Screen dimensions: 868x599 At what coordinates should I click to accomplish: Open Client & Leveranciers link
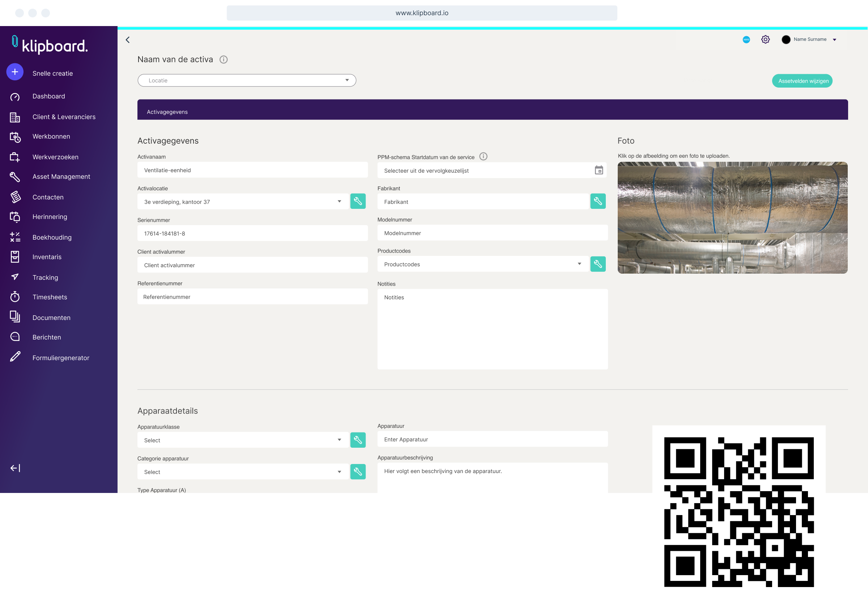pyautogui.click(x=64, y=117)
